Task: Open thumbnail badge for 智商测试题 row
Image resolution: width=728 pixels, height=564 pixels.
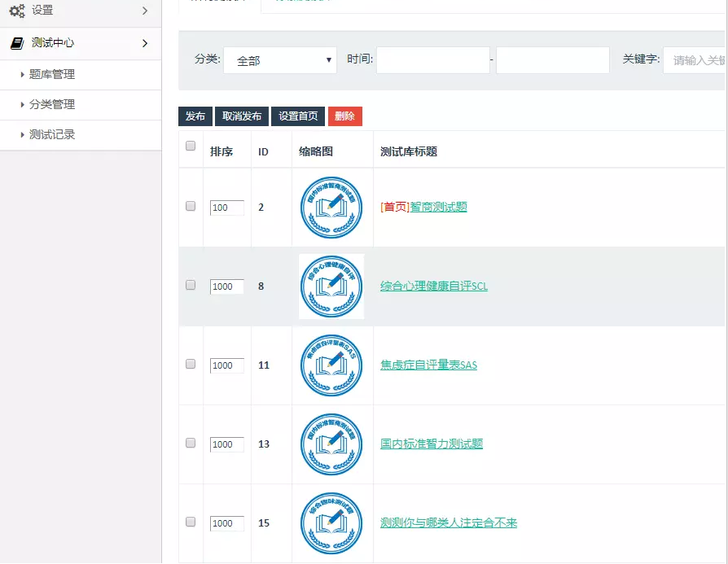Action: 331,207
